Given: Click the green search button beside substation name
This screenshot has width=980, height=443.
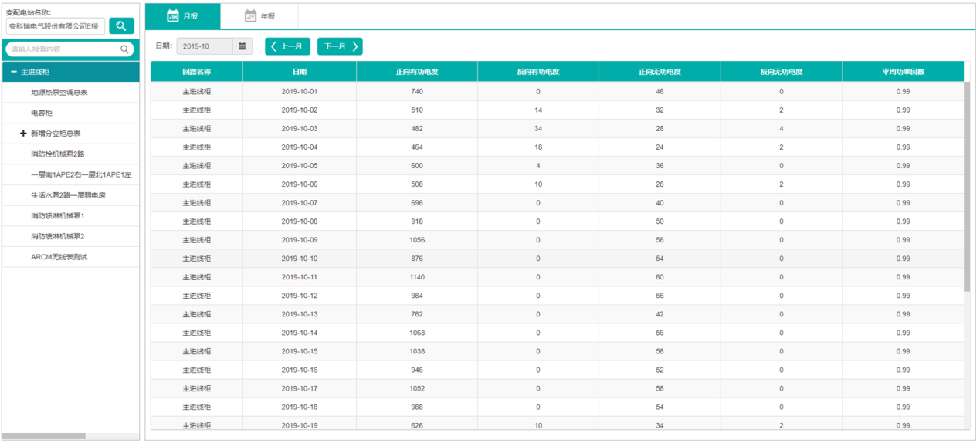Looking at the screenshot, I should tap(121, 26).
